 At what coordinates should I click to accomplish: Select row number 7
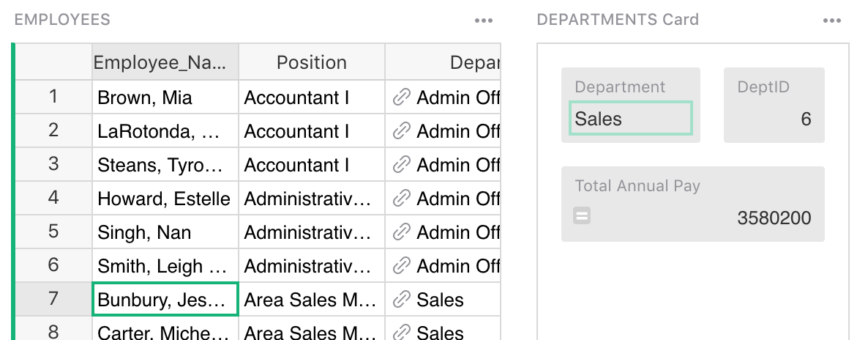(53, 299)
